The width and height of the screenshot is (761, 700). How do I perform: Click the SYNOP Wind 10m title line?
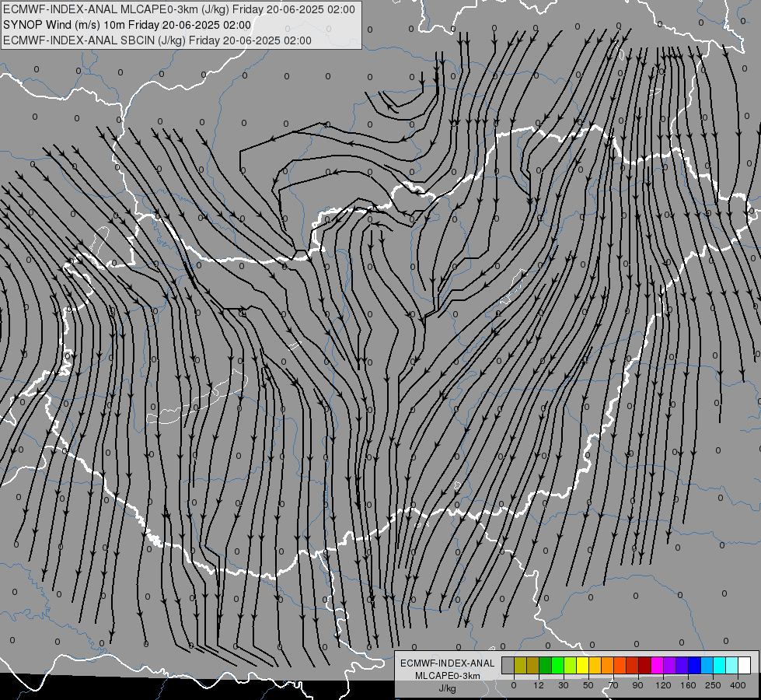[127, 25]
